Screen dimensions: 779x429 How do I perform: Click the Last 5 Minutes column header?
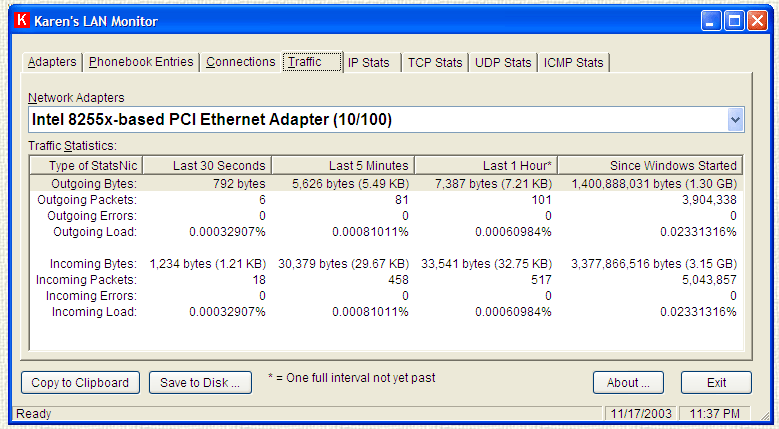click(342, 165)
